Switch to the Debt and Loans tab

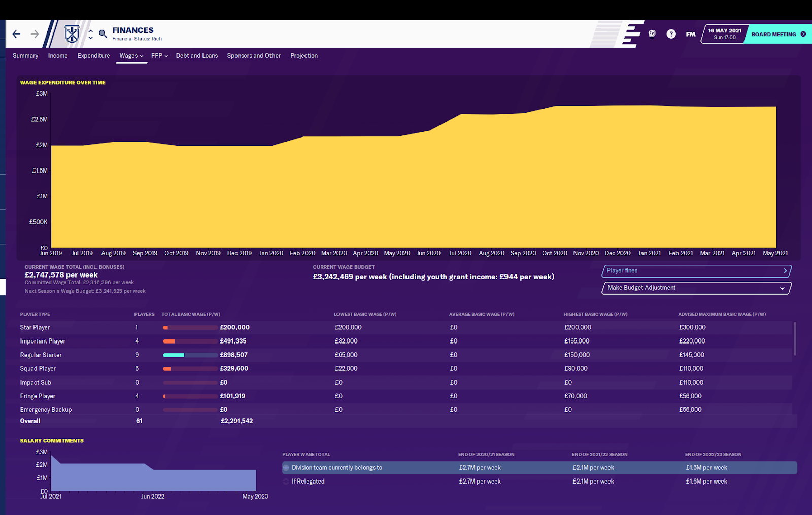197,56
